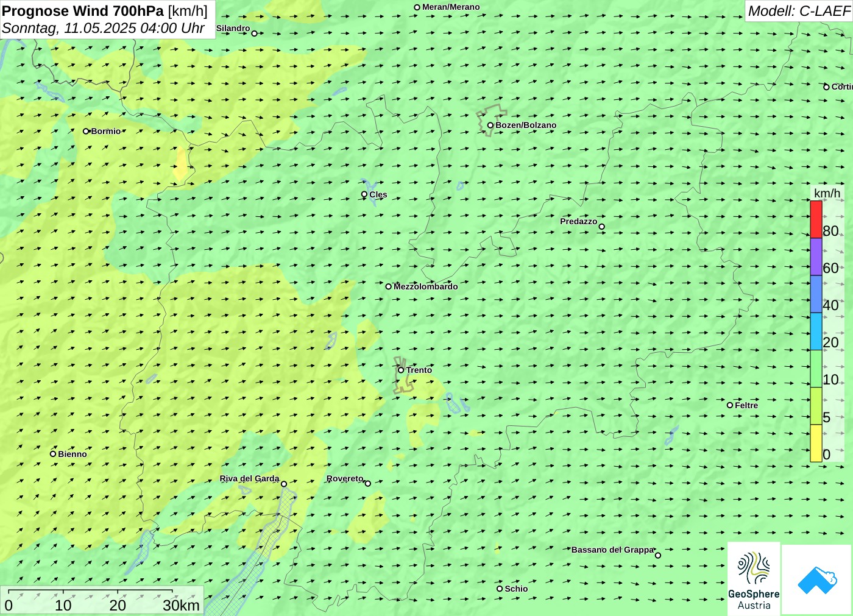Image resolution: width=853 pixels, height=616 pixels.
Task: Click the cyan 20 km/h legend swatch
Action: 816,331
